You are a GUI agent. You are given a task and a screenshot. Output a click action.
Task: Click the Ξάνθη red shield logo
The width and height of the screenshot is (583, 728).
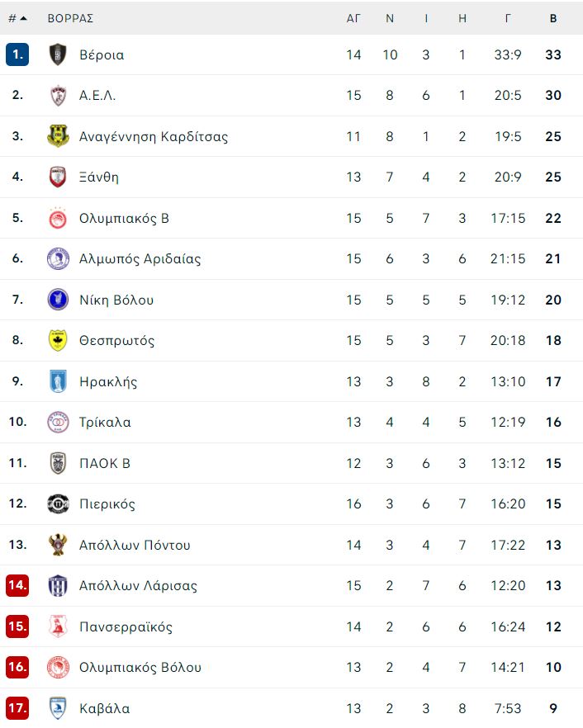(x=58, y=177)
